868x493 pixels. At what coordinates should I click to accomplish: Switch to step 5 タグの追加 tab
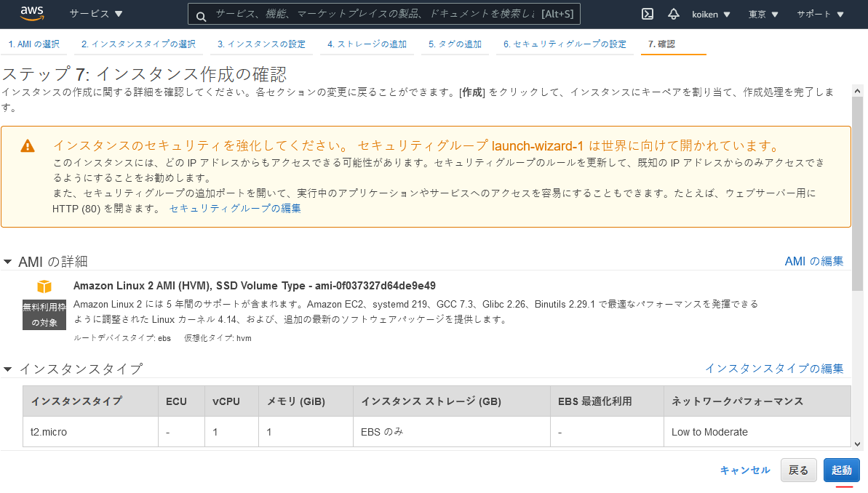(455, 44)
